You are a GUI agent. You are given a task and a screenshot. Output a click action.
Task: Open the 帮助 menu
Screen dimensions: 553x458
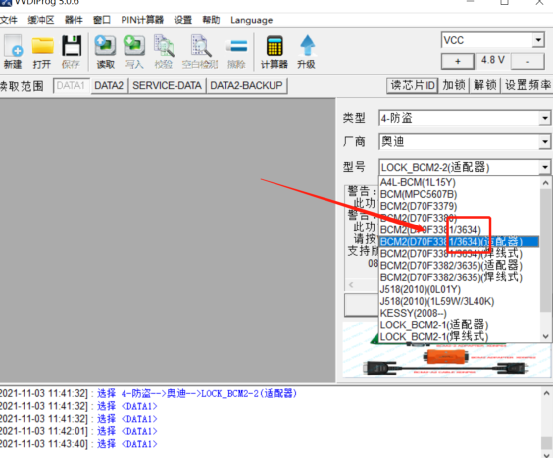coord(211,20)
